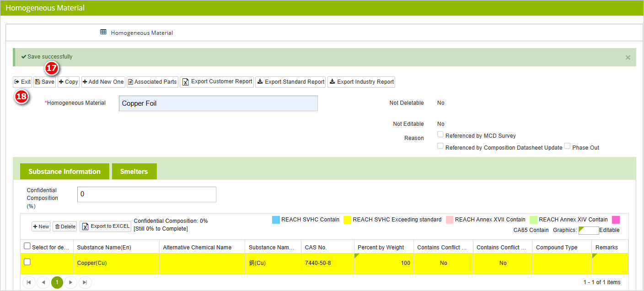
Task: Sort by Remarks column header
Action: [x=610, y=248]
